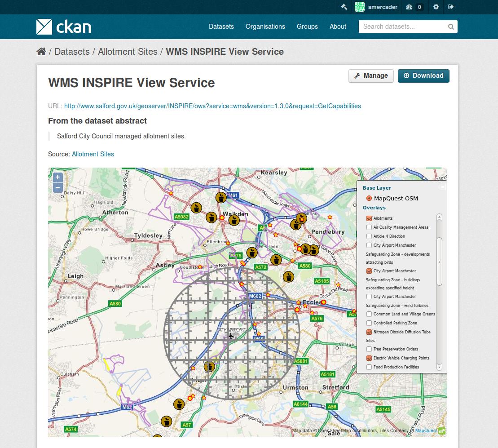Uncheck Nitrogen Dioxide Diffusion Tube Sites
This screenshot has width=498, height=448.
click(x=369, y=332)
